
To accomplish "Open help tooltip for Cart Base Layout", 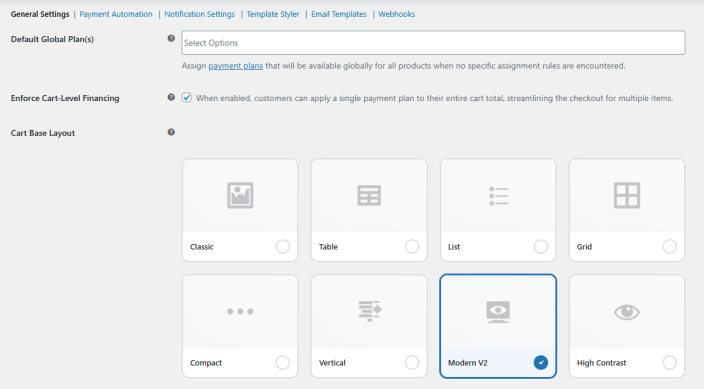I will tap(171, 132).
